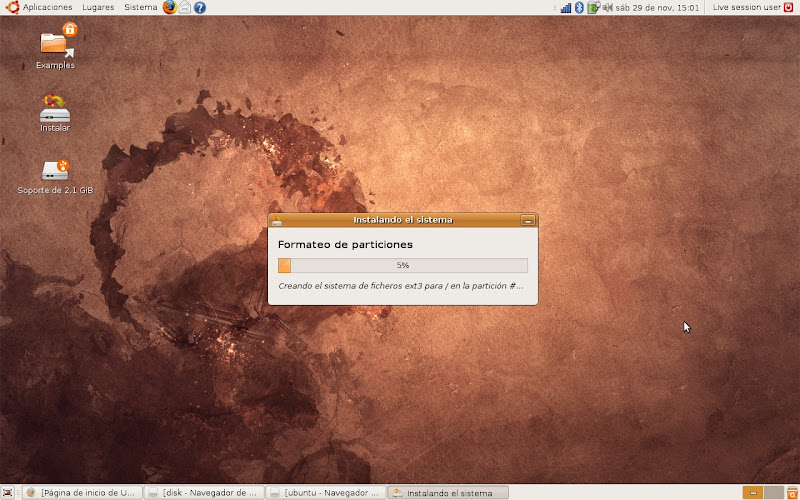Click the Instalar desktop icon

[55, 113]
